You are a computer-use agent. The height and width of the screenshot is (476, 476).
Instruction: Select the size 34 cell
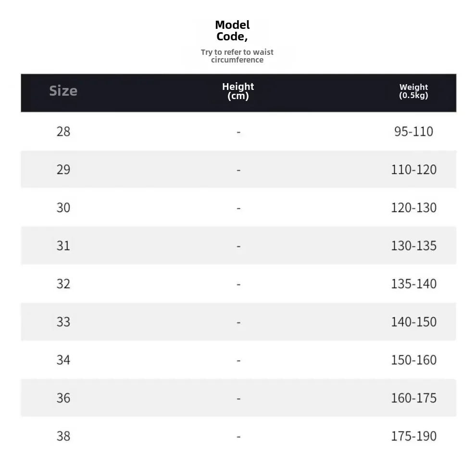click(x=63, y=360)
